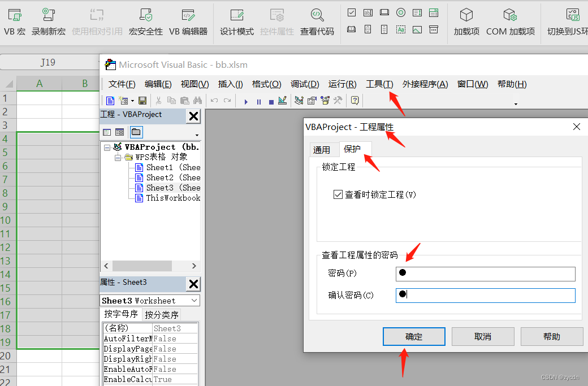This screenshot has height=386, width=588.
Task: Switch to the 通用 tab
Action: pos(321,150)
